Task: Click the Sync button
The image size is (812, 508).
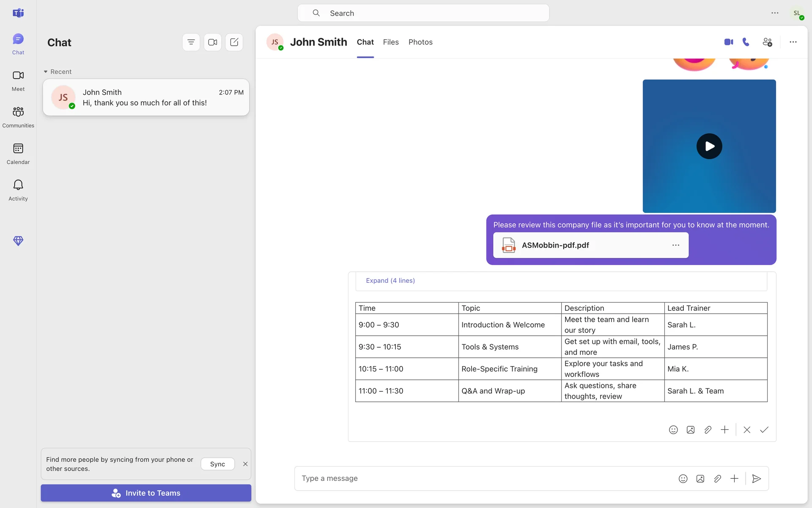Action: 217,464
